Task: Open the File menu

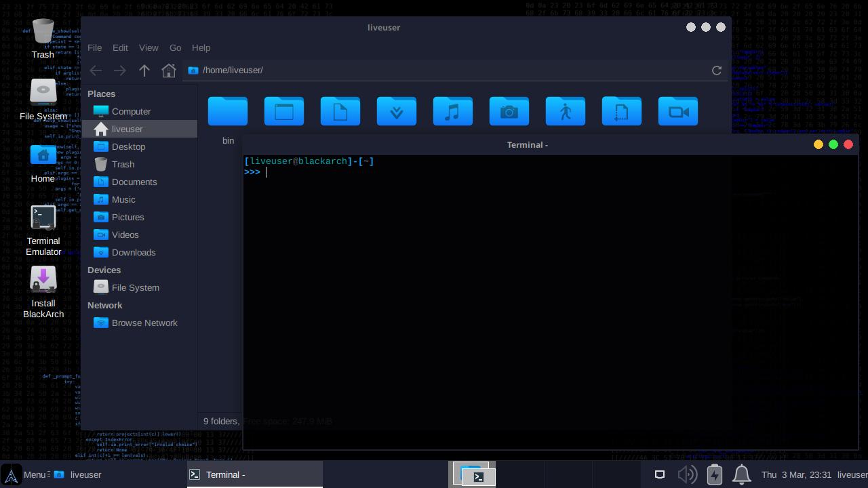Action: coord(94,47)
